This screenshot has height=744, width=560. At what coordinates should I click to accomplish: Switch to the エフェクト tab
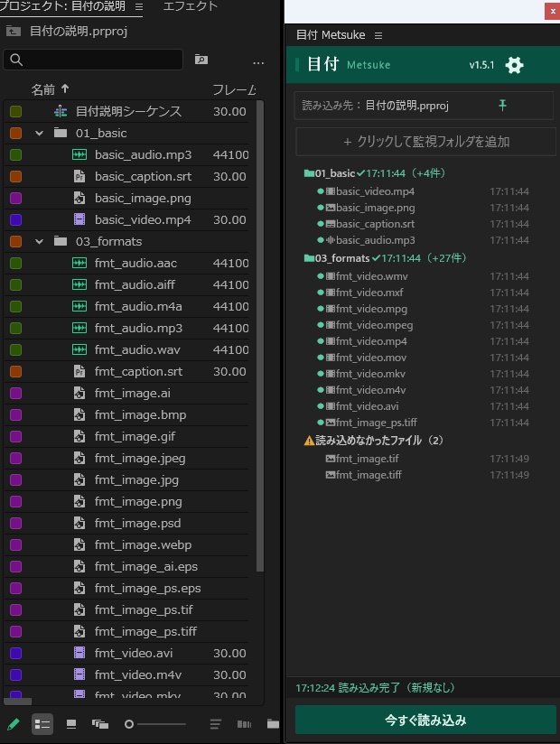coord(190,6)
